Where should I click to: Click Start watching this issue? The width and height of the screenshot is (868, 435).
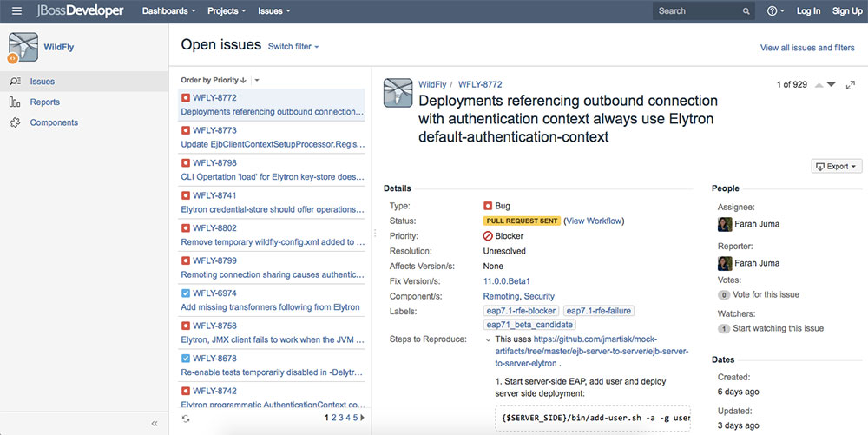tap(778, 328)
